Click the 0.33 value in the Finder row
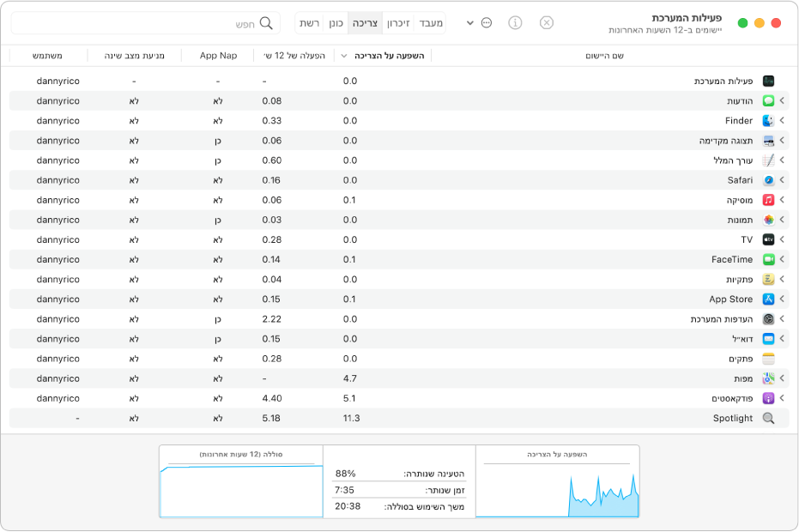 click(x=271, y=121)
